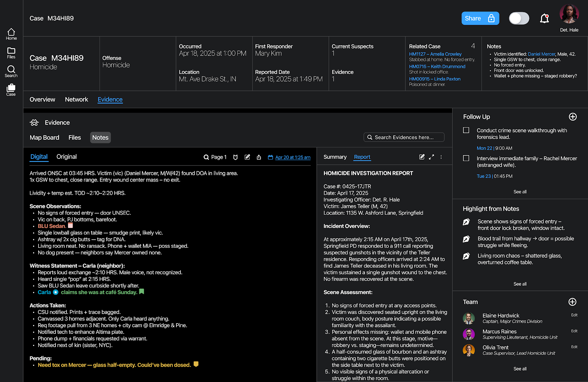Click the Evidence detective icon heading

[x=34, y=123]
